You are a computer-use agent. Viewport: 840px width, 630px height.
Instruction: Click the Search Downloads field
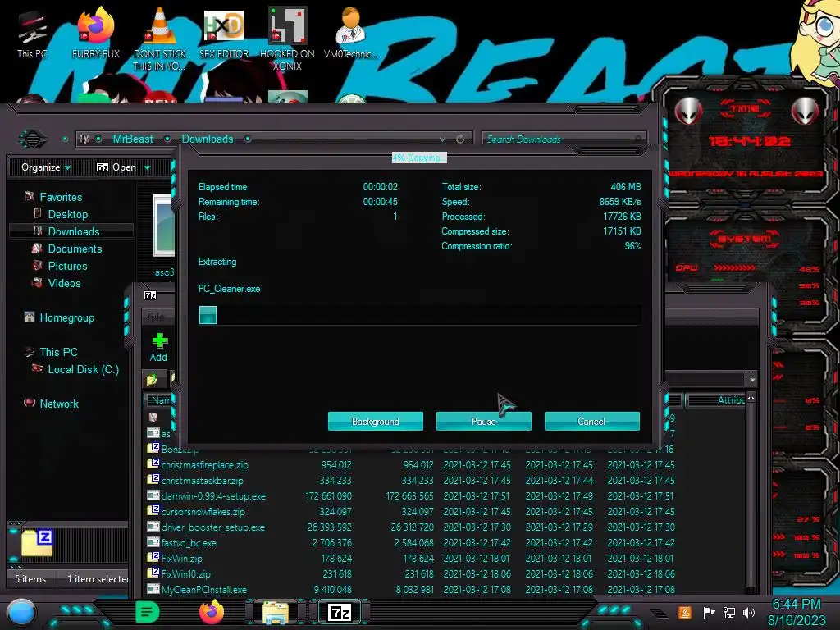tap(564, 139)
